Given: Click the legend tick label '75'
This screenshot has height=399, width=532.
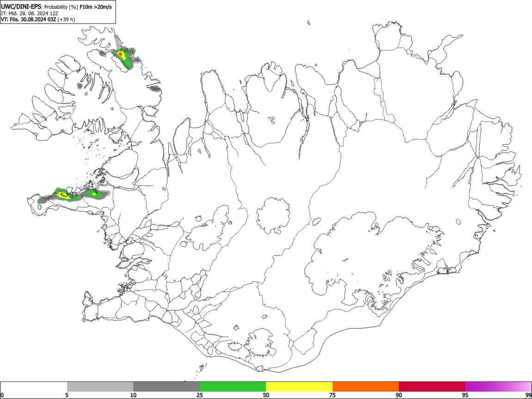Looking at the screenshot, I should (x=333, y=395).
